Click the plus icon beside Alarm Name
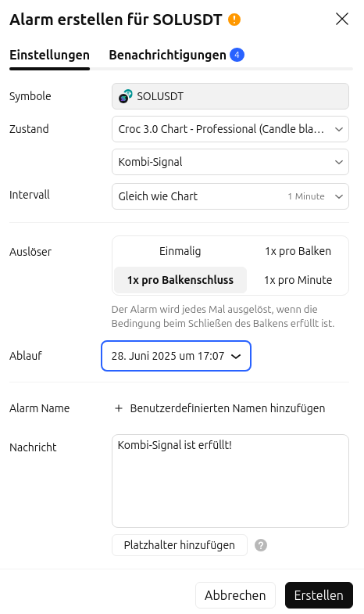 (x=119, y=408)
